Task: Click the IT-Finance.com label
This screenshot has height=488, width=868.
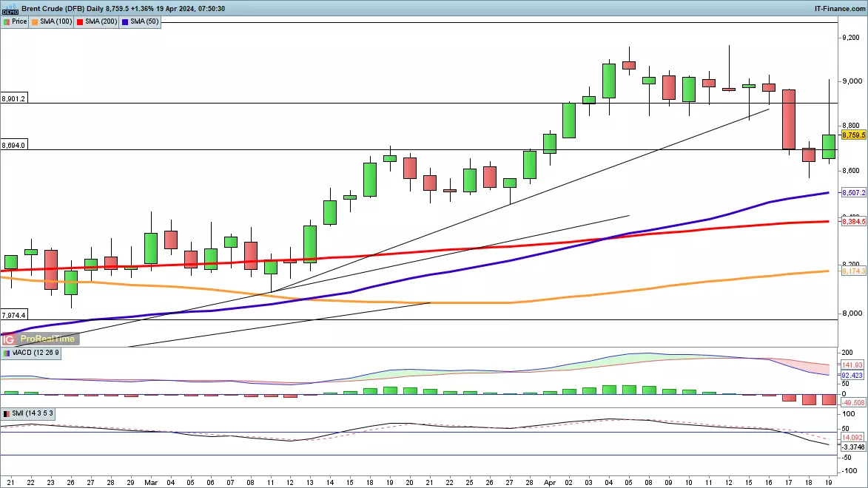Action: pyautogui.click(x=840, y=9)
